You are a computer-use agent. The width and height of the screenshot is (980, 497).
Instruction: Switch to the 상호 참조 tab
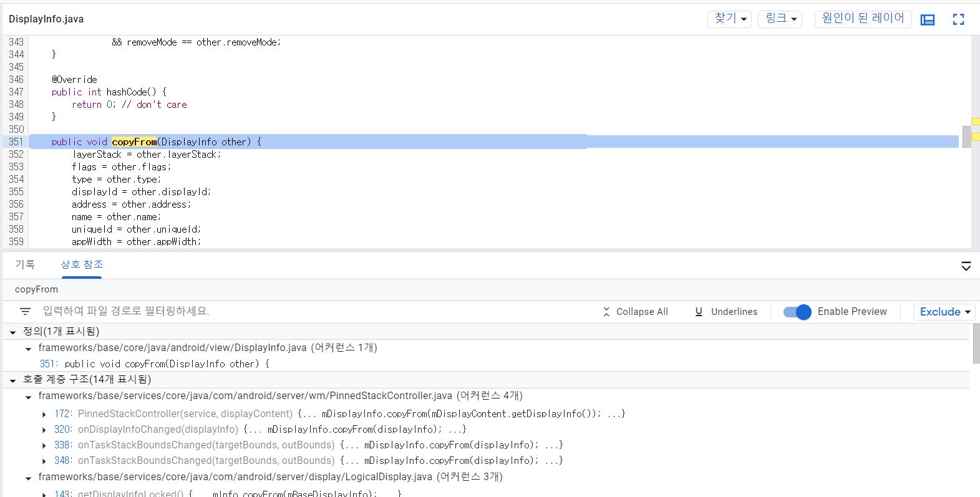tap(82, 264)
